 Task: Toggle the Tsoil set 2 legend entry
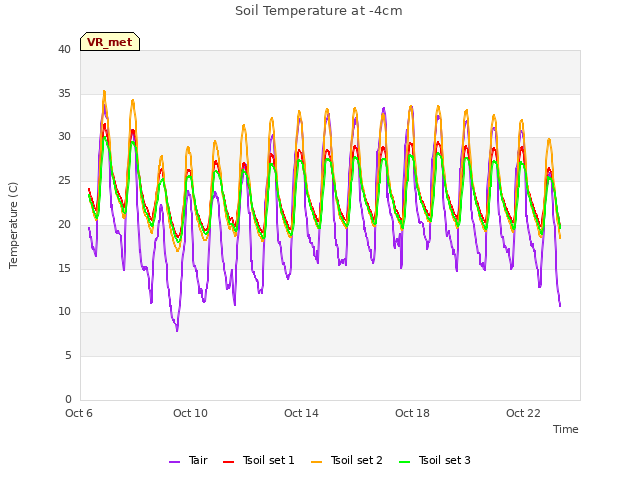click(347, 460)
